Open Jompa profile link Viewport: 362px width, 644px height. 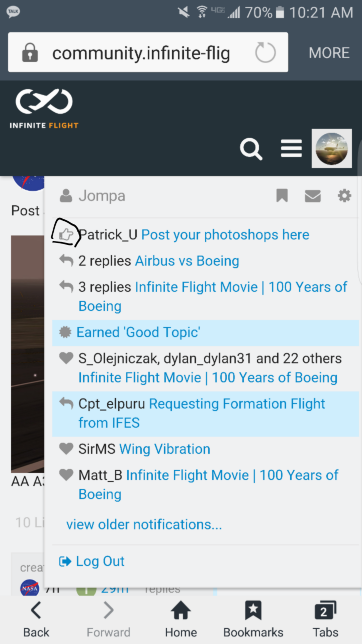click(x=102, y=196)
